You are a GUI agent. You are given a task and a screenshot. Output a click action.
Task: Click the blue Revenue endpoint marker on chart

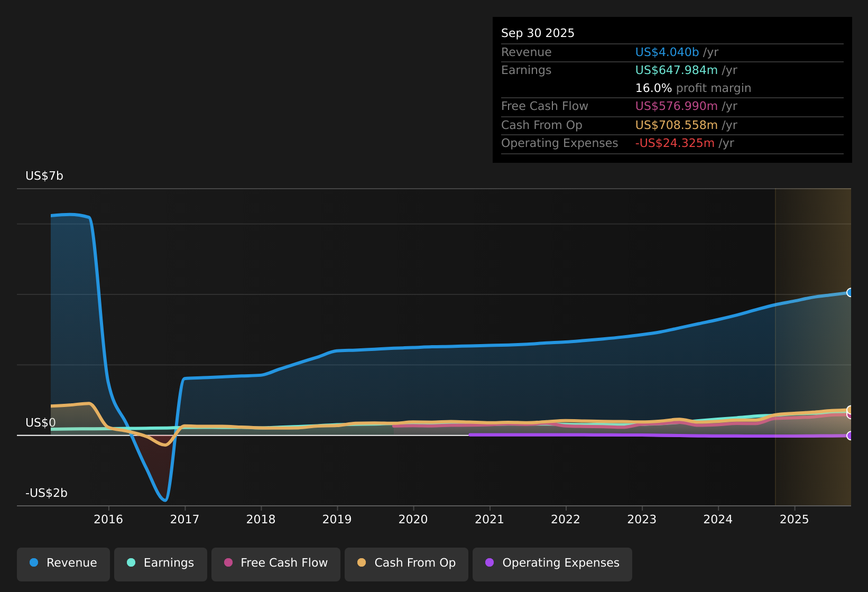[x=849, y=292]
